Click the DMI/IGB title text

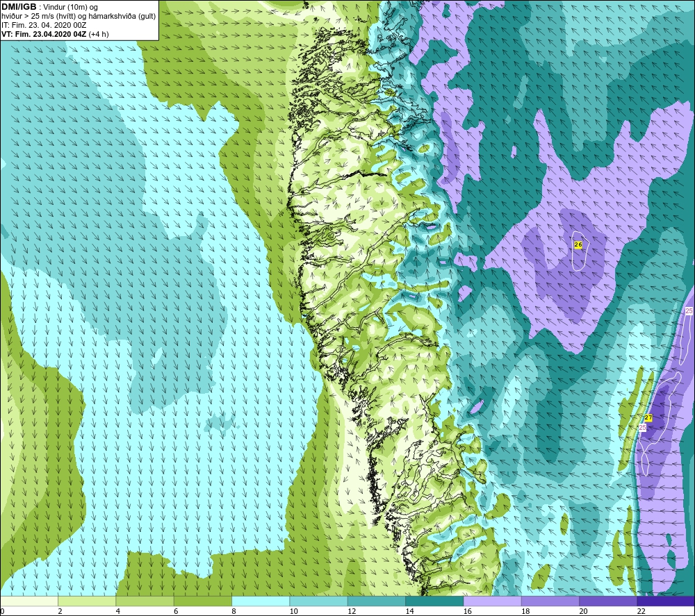coord(19,7)
